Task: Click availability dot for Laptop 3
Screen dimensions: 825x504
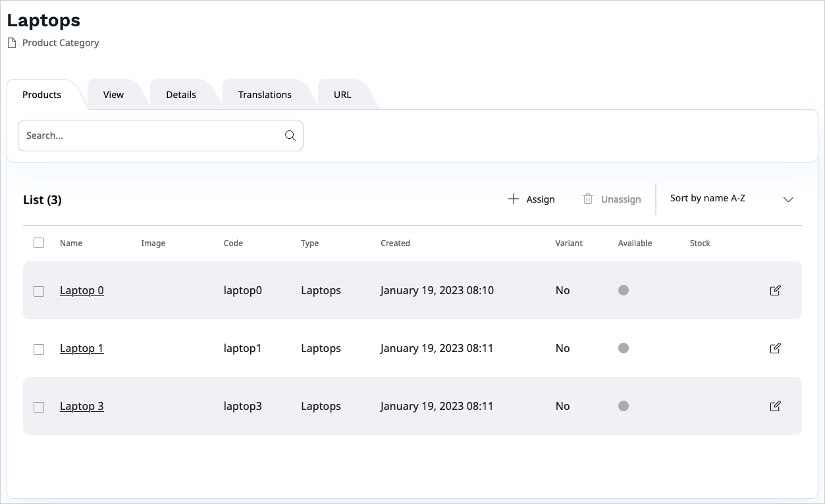Action: pyautogui.click(x=624, y=406)
